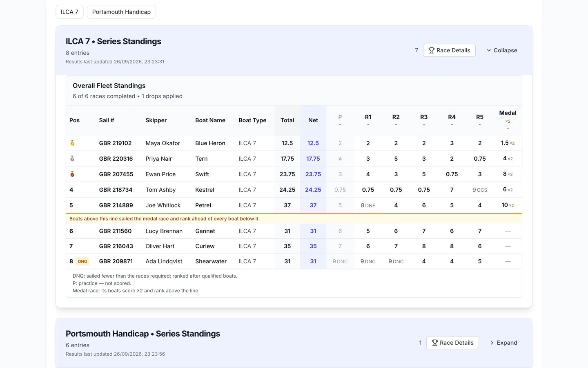Select sail number GBR 211560
This screenshot has height=368, width=588.
tap(115, 231)
